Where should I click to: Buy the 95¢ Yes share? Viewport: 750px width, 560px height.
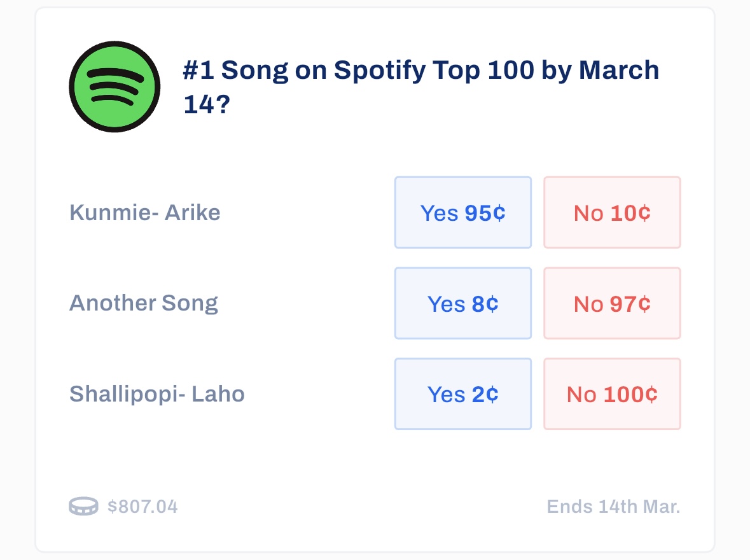tap(462, 213)
